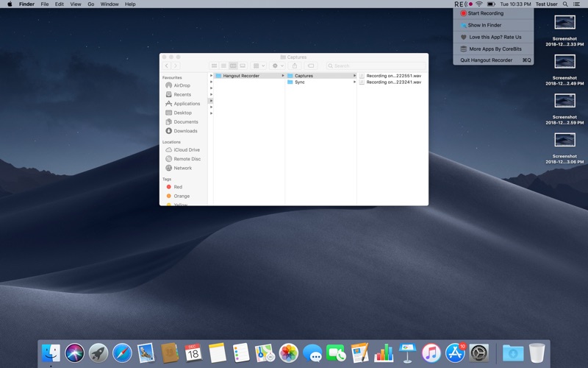The width and height of the screenshot is (588, 368).
Task: Quit Hangout Recorder from the menu
Action: 493,60
